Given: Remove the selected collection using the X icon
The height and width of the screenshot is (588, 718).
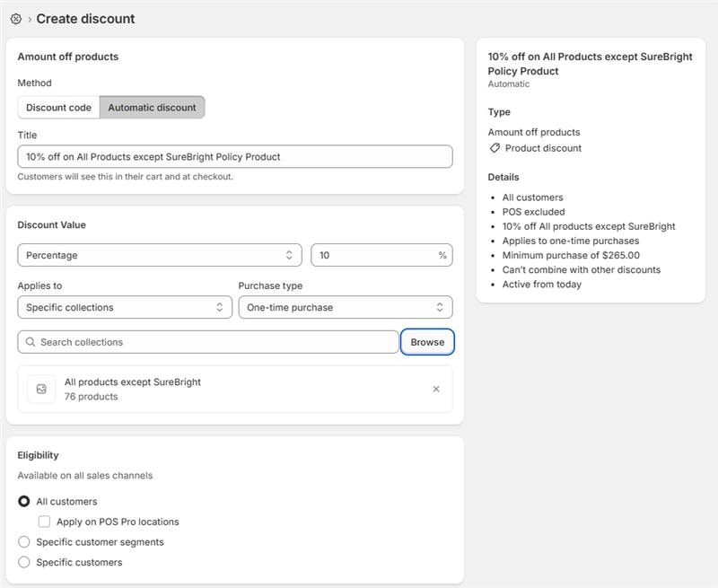Looking at the screenshot, I should 436,389.
